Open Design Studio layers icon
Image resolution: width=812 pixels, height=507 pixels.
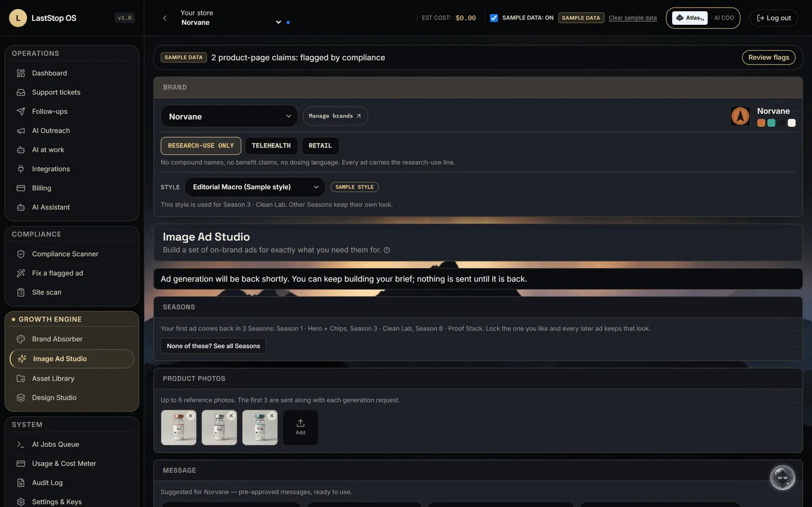coord(21,398)
